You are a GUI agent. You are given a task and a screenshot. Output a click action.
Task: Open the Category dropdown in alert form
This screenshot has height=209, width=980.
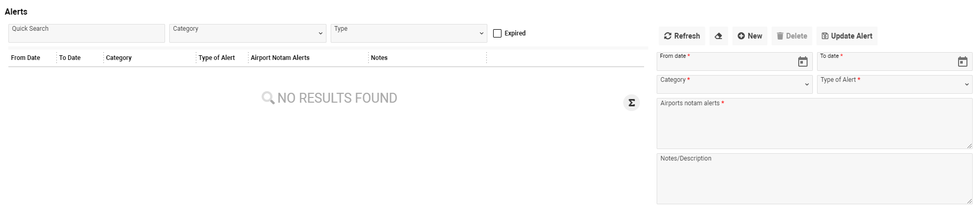tap(734, 84)
